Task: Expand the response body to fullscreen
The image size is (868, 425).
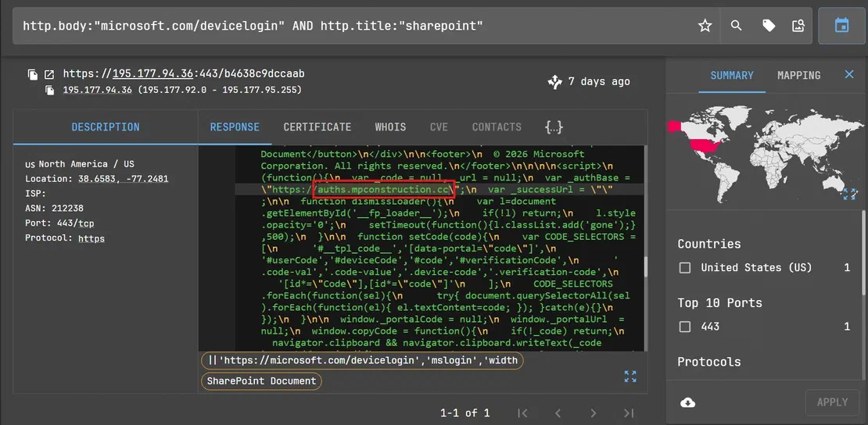Action: pyautogui.click(x=630, y=377)
